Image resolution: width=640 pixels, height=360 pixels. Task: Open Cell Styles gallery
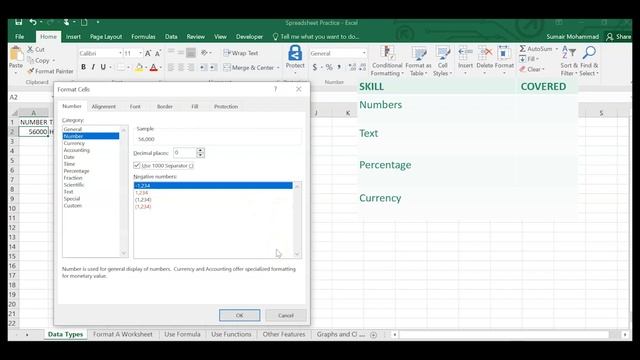coord(442,61)
